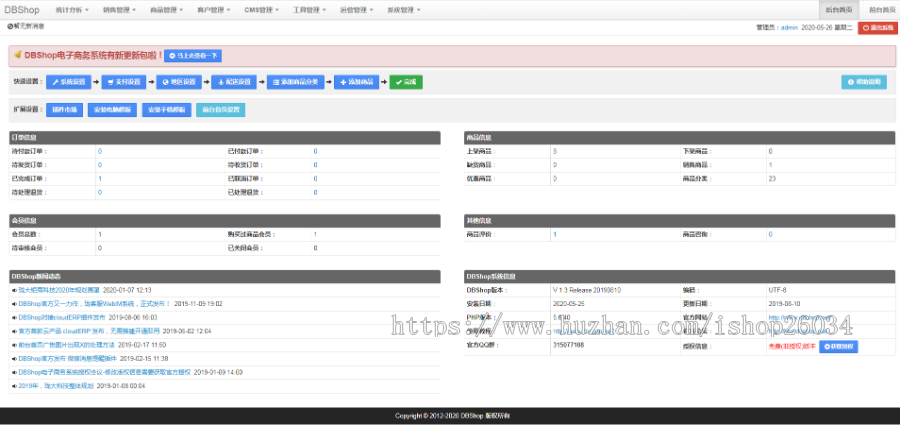Click the red 退出系统 logout button
900x442 pixels.
(878, 28)
